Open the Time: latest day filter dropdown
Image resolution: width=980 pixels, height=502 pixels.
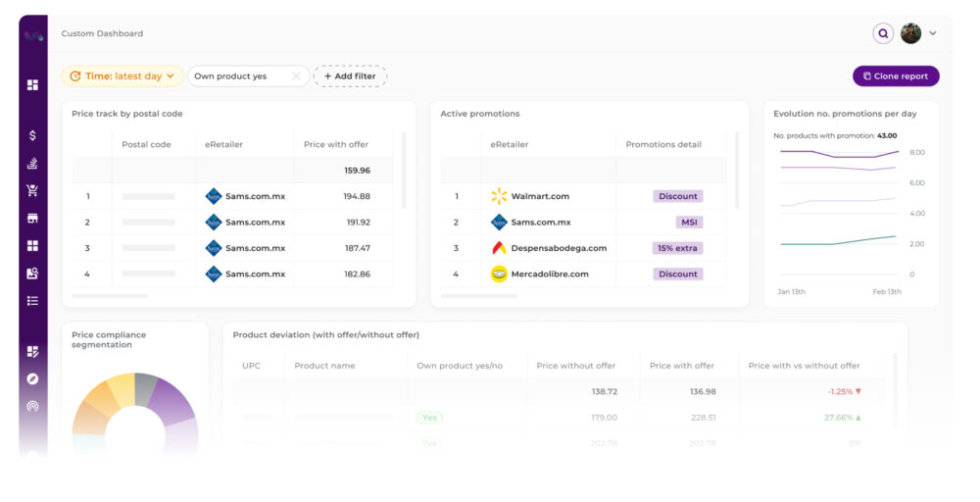(122, 76)
